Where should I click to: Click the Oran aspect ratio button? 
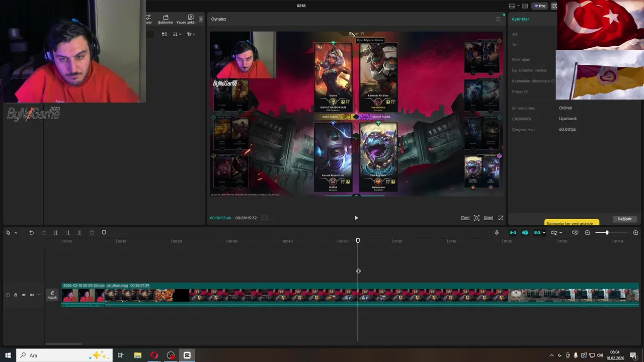pos(488,218)
